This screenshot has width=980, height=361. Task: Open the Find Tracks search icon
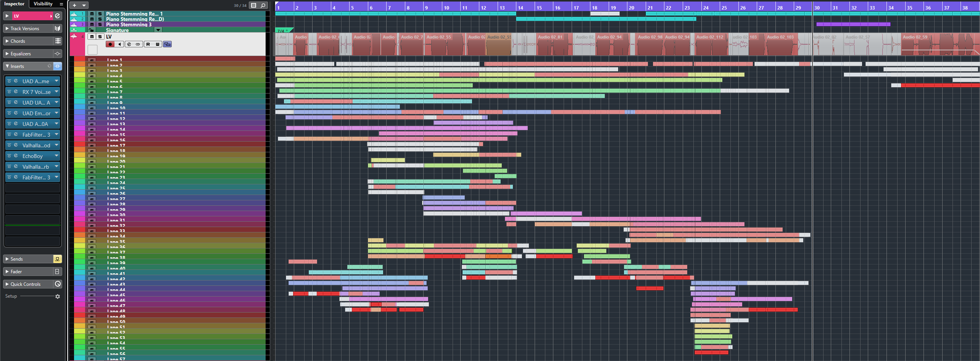[x=263, y=5]
